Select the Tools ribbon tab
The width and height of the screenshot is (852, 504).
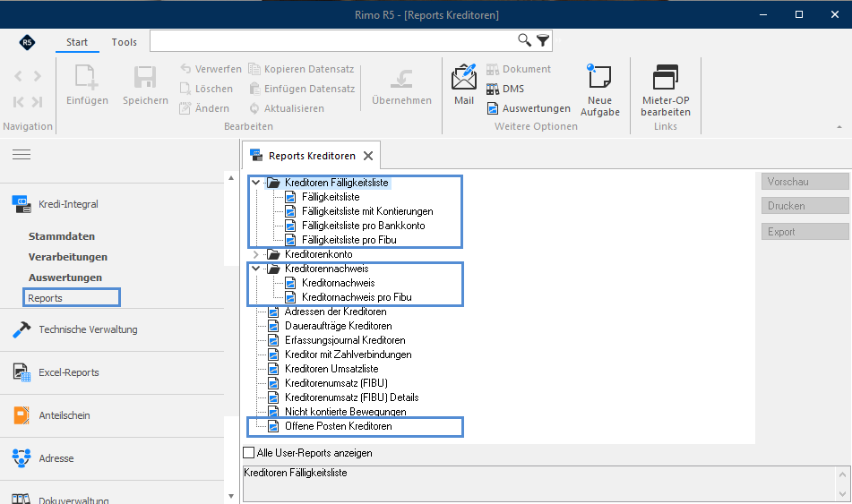[124, 42]
